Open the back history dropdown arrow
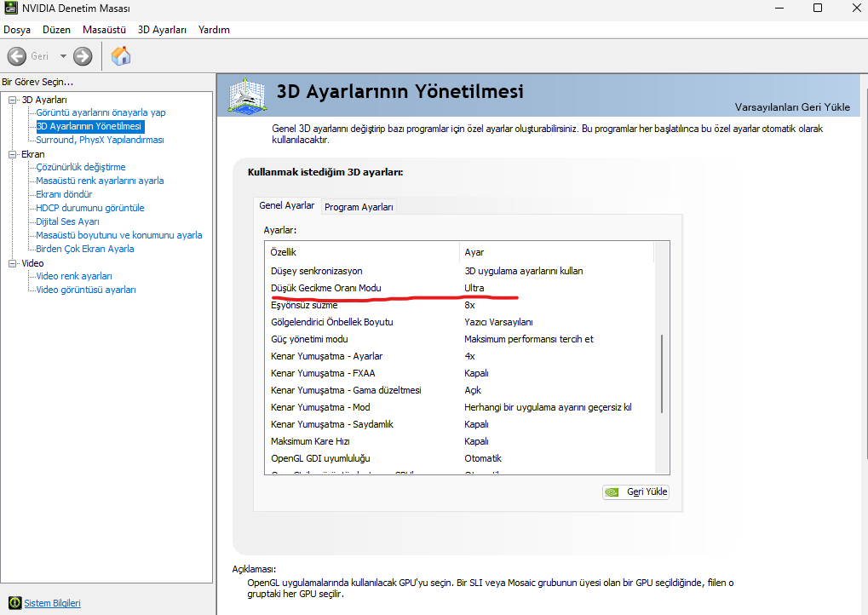The image size is (868, 615). 63,56
